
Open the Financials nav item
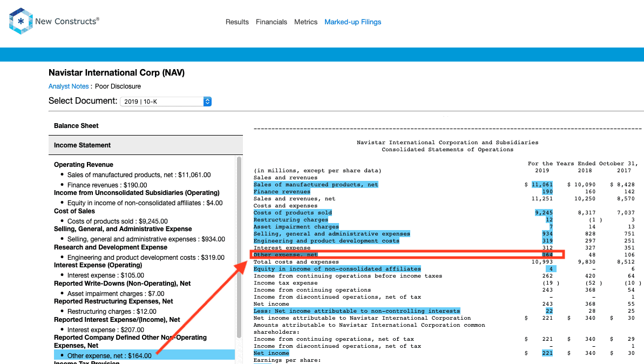tap(272, 22)
